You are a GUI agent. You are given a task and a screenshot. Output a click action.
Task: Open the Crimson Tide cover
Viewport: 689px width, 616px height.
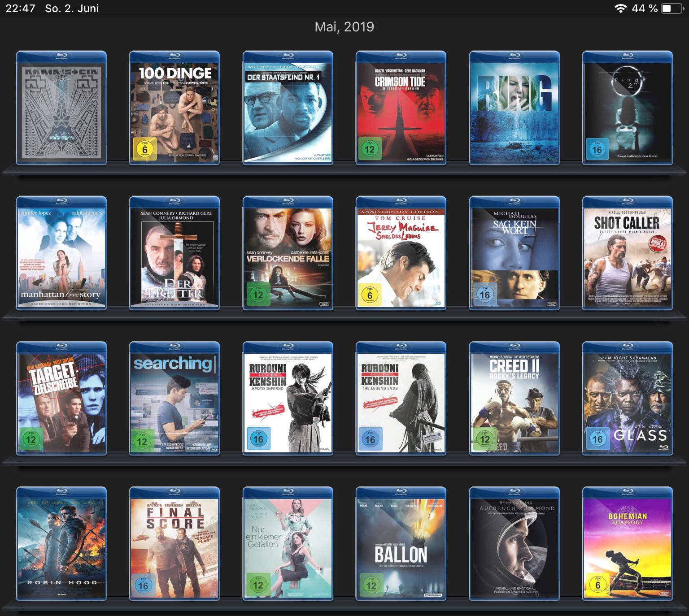pyautogui.click(x=401, y=108)
